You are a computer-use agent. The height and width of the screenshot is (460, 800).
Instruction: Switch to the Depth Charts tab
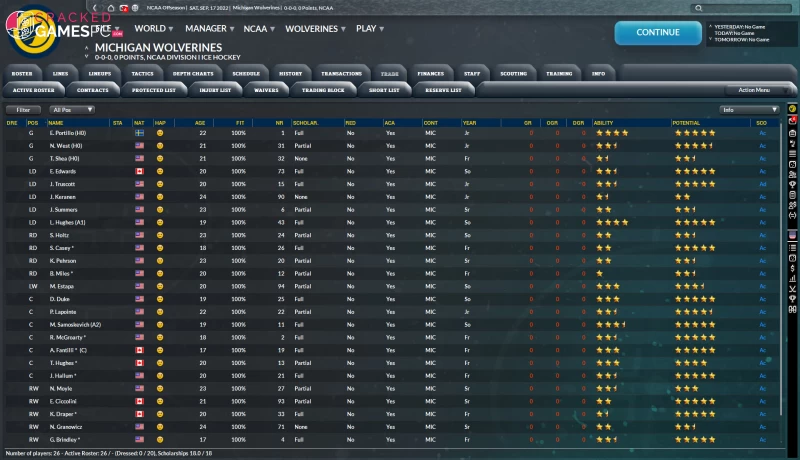pos(193,74)
